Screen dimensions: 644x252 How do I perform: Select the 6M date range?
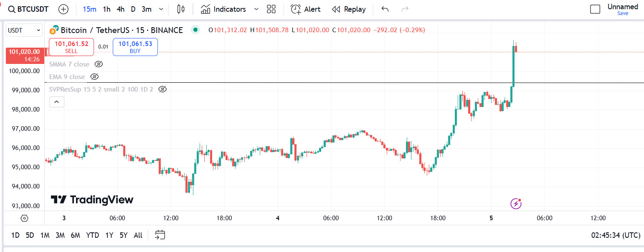click(75, 235)
